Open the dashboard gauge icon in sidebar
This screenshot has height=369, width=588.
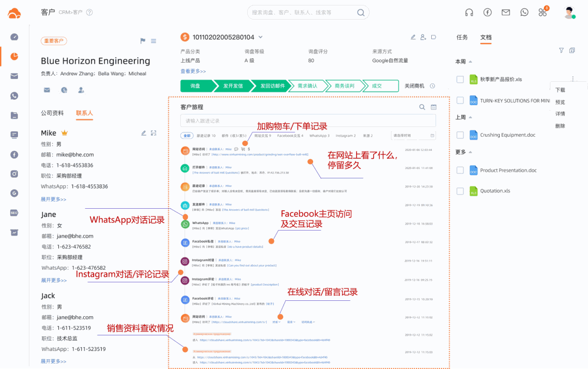point(14,37)
